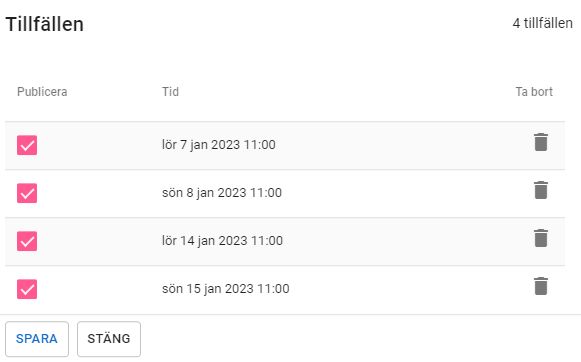Screen dimensions: 581x362
Task: Untick the sön 15 jan checkbox
Action: pos(27,289)
